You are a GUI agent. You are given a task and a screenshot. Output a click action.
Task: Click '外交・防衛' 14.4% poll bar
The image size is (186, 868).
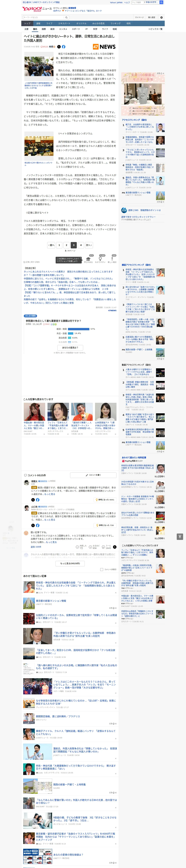[x=71, y=333]
